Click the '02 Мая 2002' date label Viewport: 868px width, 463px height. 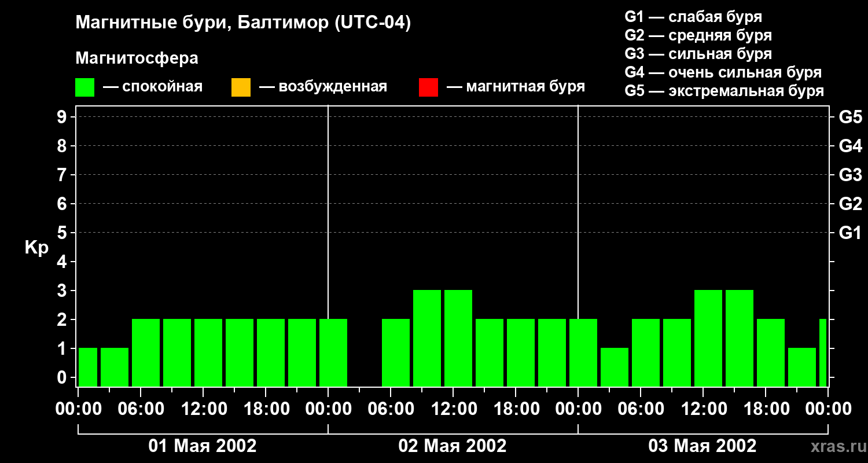coord(453,446)
